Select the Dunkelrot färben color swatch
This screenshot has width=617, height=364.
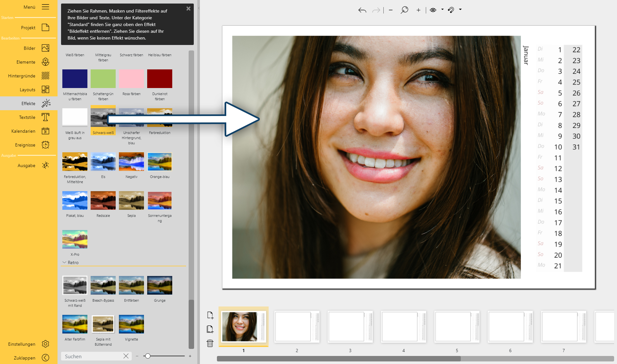pos(160,79)
